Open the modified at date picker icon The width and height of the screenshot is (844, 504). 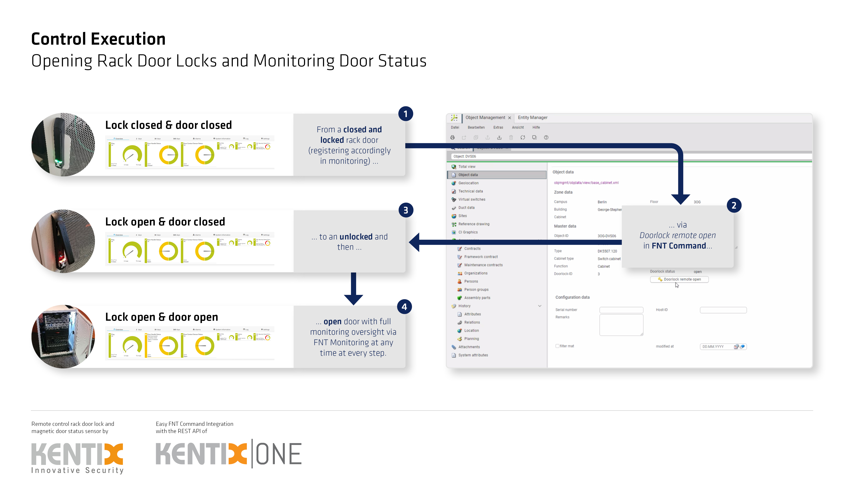736,347
